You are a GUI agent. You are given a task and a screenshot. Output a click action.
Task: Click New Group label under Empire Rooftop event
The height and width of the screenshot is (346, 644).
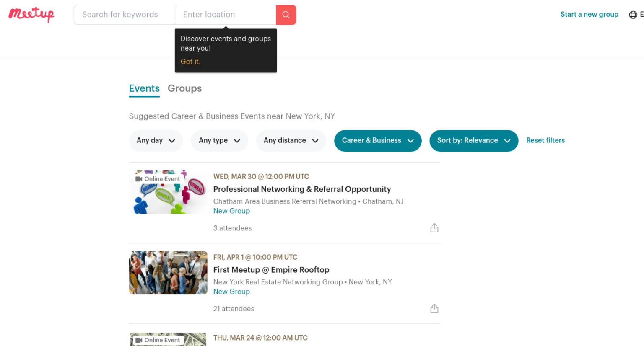click(231, 292)
